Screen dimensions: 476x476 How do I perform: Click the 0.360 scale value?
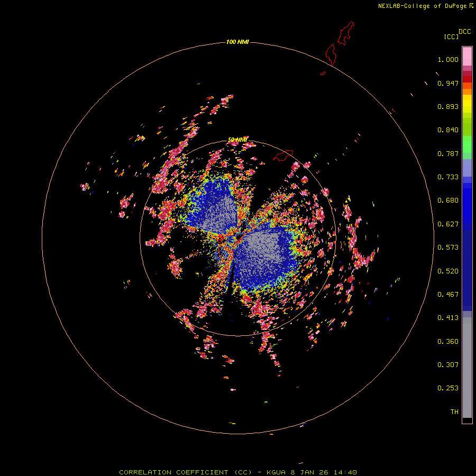[x=448, y=342]
